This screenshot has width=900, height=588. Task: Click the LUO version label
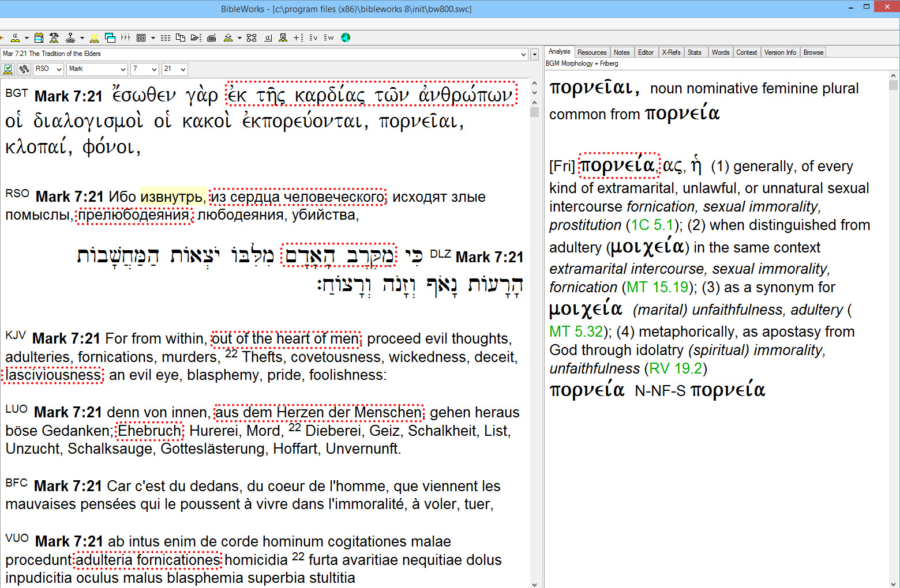pos(16,409)
